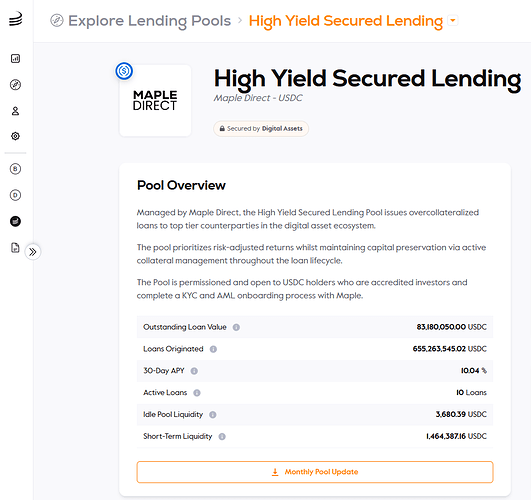Show info tooltip for 30-Day APY

pos(194,371)
